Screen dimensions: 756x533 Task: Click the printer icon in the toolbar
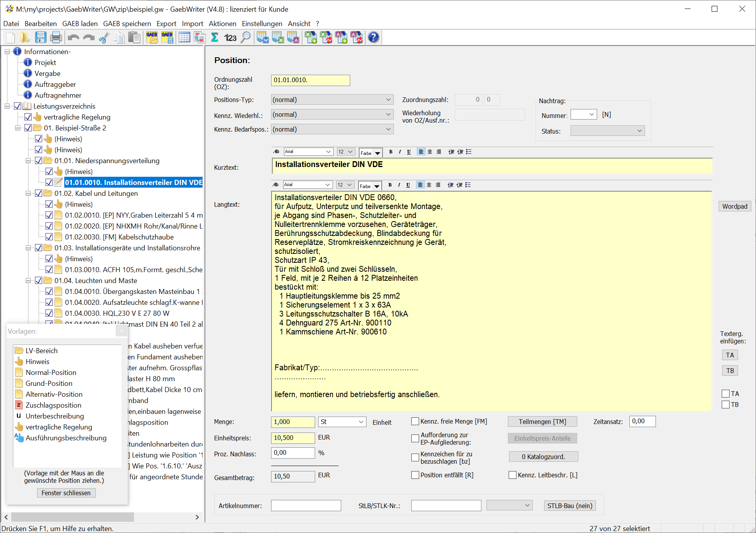coord(56,37)
